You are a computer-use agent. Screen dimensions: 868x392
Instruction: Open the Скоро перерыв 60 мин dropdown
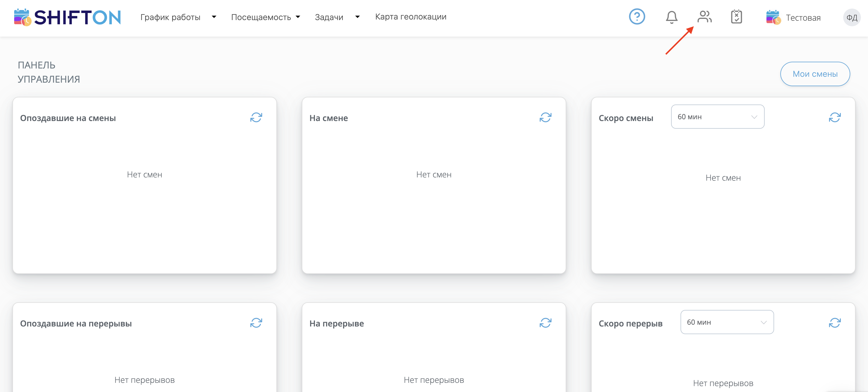[x=727, y=322]
